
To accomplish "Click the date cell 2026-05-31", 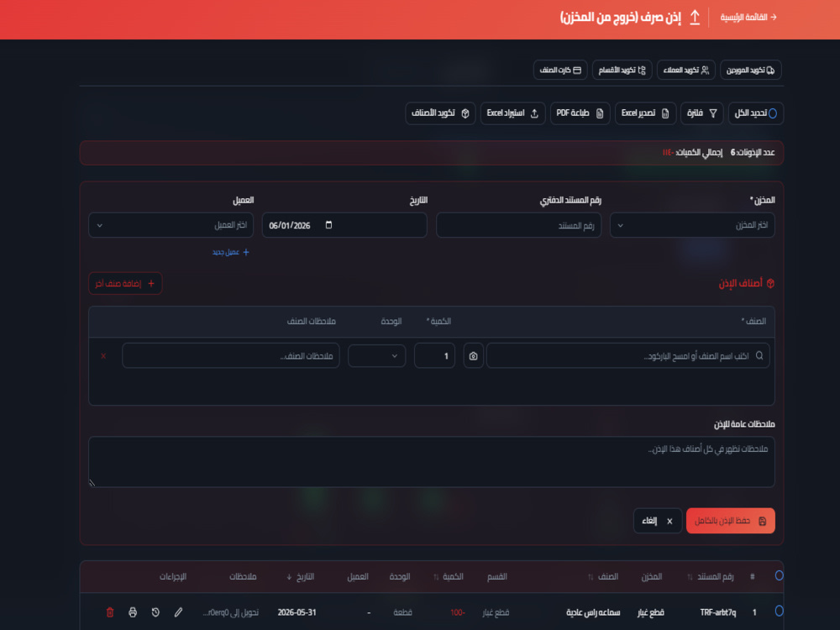I will pos(297,612).
